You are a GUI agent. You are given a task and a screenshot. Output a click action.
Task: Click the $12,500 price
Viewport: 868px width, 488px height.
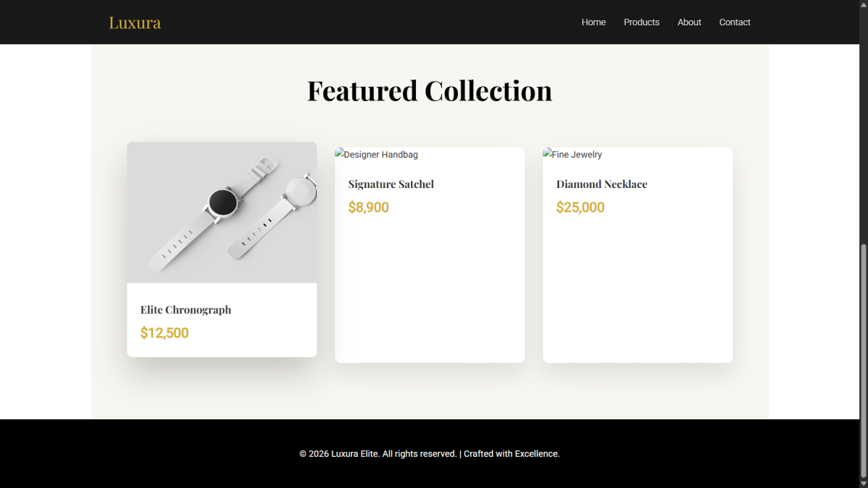click(164, 333)
